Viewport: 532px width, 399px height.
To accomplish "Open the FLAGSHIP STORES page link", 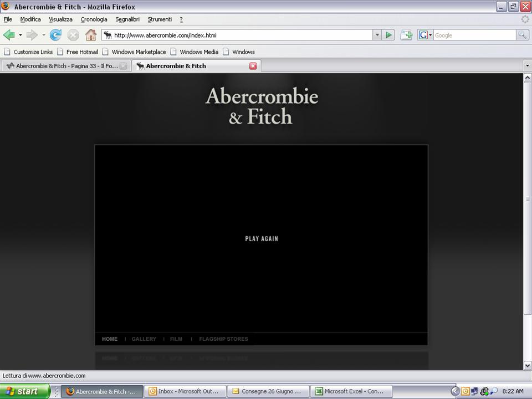I will [223, 339].
